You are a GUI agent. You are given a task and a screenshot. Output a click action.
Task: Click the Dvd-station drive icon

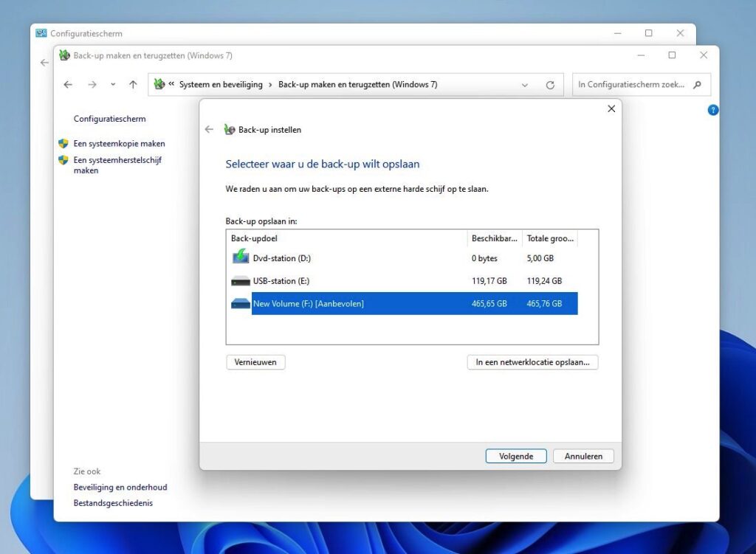pyautogui.click(x=241, y=257)
